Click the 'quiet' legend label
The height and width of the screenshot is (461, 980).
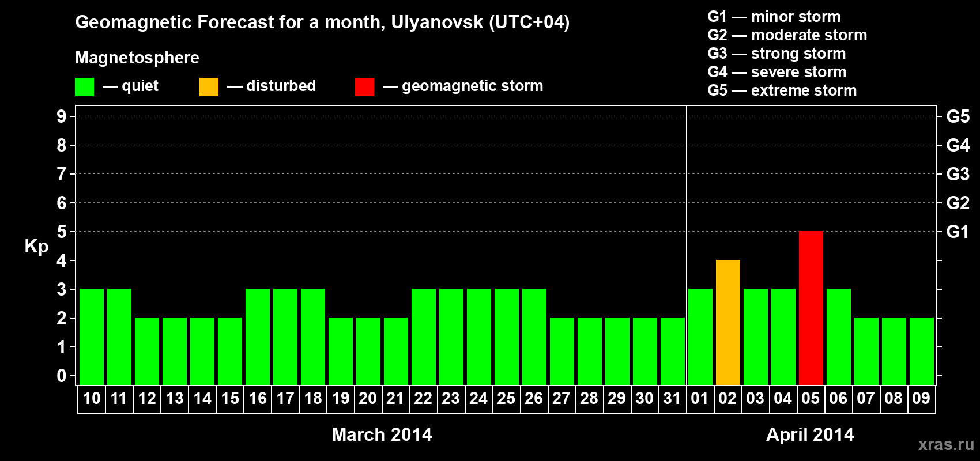coord(140,86)
